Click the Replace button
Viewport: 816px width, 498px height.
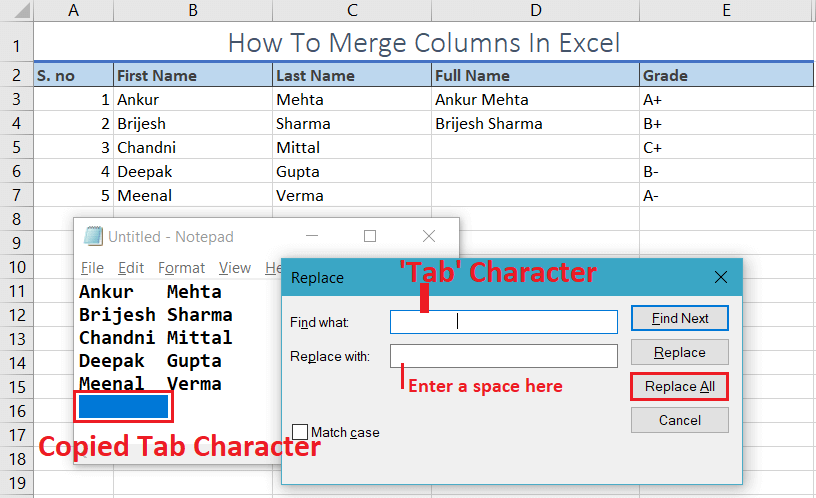pyautogui.click(x=679, y=352)
